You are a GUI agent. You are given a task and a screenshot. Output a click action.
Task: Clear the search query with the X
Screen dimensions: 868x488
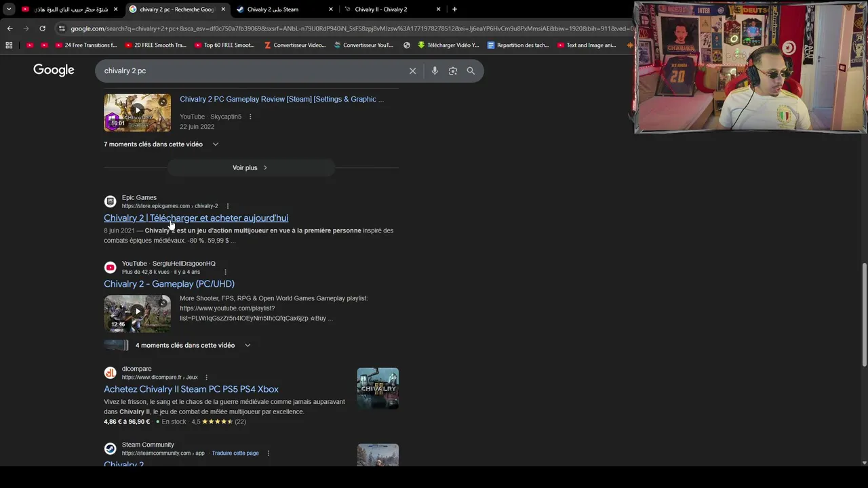[412, 70]
